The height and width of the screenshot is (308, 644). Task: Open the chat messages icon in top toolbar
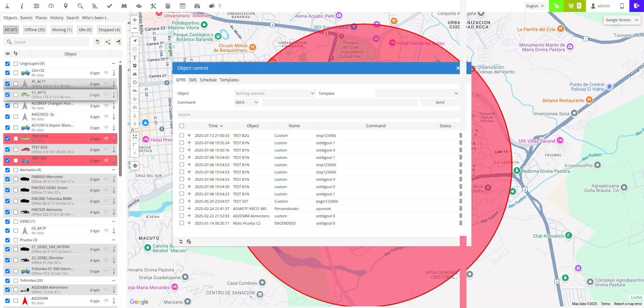[x=212, y=6]
